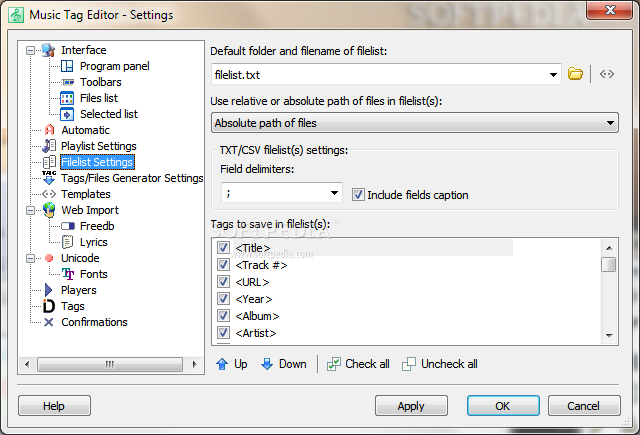640x435 pixels.
Task: Click the Help button
Action: coord(54,406)
